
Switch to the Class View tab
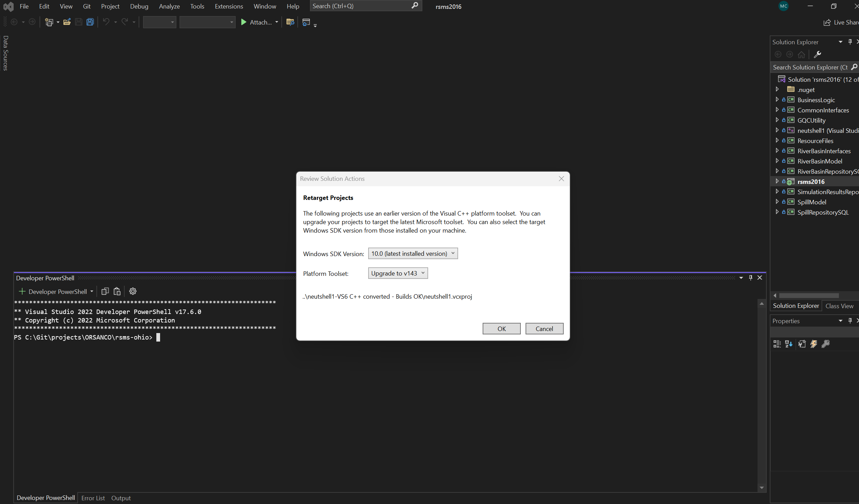pyautogui.click(x=839, y=306)
